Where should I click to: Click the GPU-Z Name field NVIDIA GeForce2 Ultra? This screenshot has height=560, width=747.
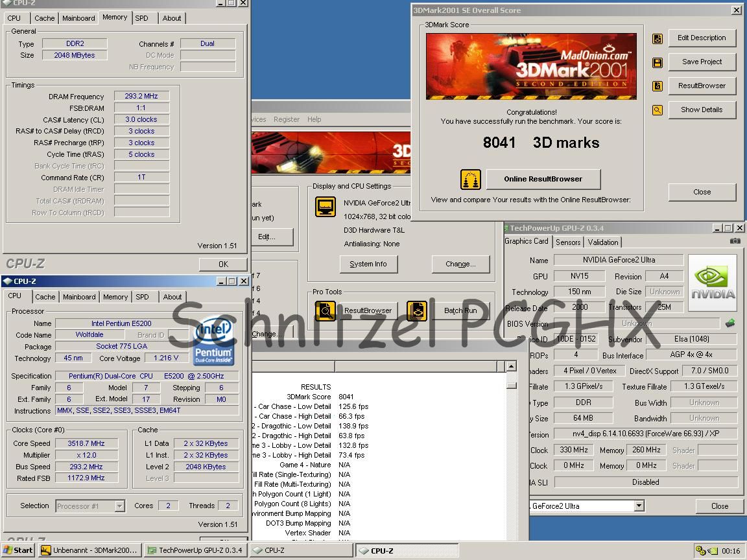click(x=619, y=260)
